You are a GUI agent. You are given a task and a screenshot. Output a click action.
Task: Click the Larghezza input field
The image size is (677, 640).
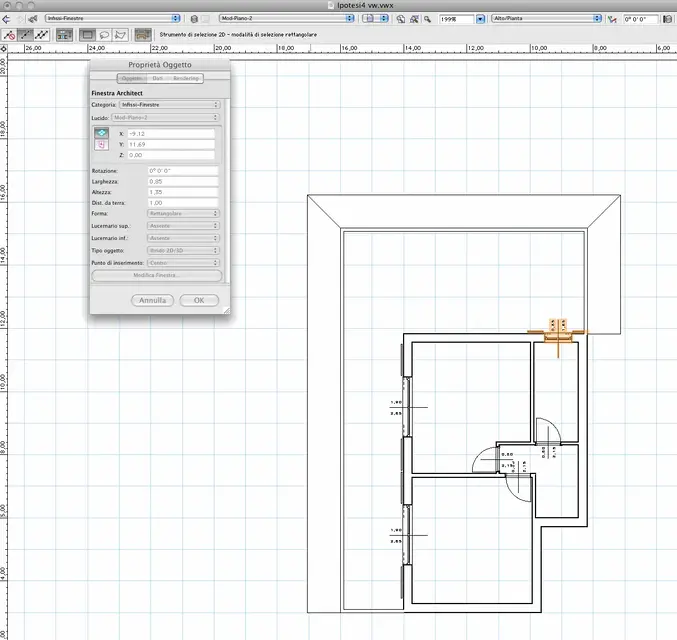pyautogui.click(x=182, y=181)
